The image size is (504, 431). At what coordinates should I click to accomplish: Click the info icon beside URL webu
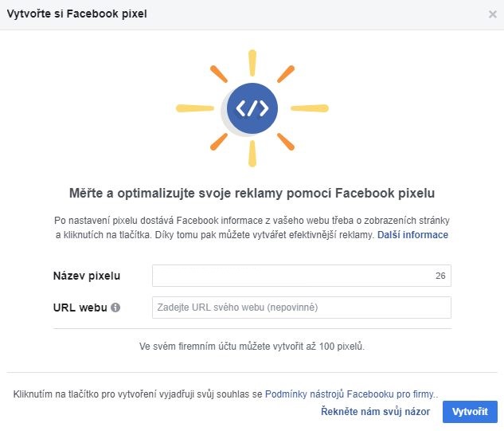coord(115,308)
